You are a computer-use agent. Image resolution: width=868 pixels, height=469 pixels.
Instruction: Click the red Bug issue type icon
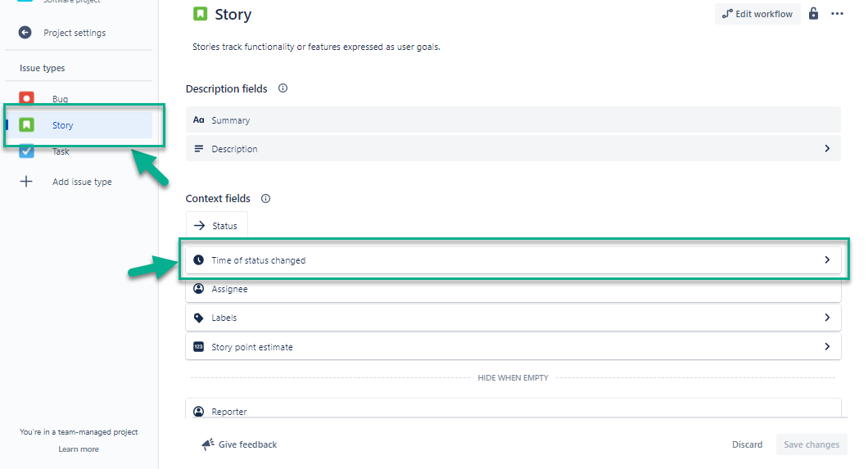coord(26,98)
